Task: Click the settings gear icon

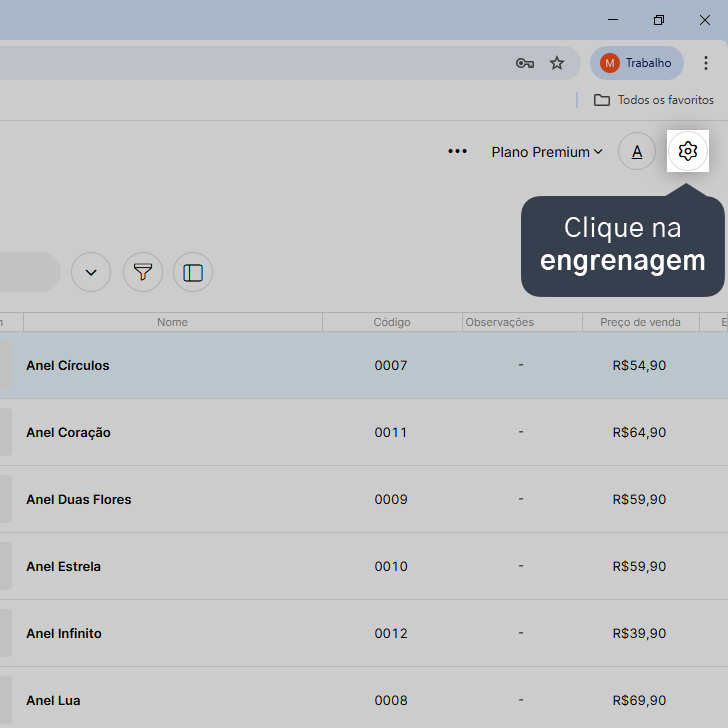Action: point(688,151)
